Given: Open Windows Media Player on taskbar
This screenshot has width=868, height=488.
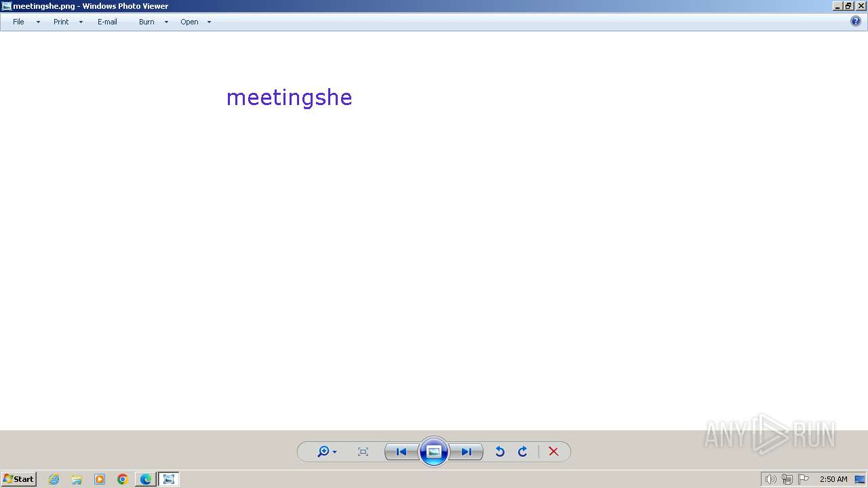Looking at the screenshot, I should pyautogui.click(x=100, y=479).
